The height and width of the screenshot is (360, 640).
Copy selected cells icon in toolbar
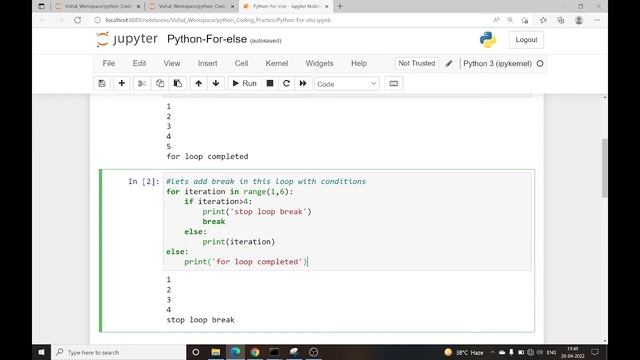[160, 83]
